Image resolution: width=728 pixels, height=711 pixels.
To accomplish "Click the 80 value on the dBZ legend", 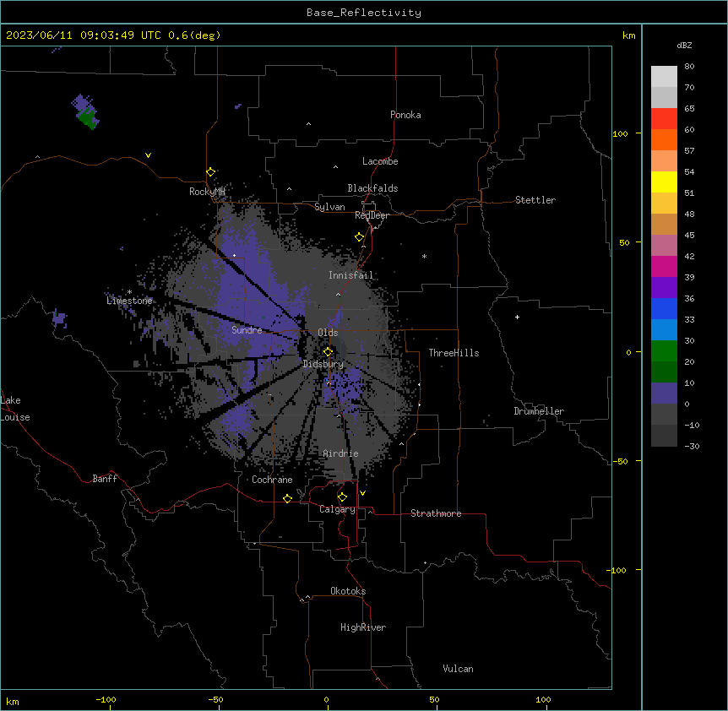I will pos(689,67).
